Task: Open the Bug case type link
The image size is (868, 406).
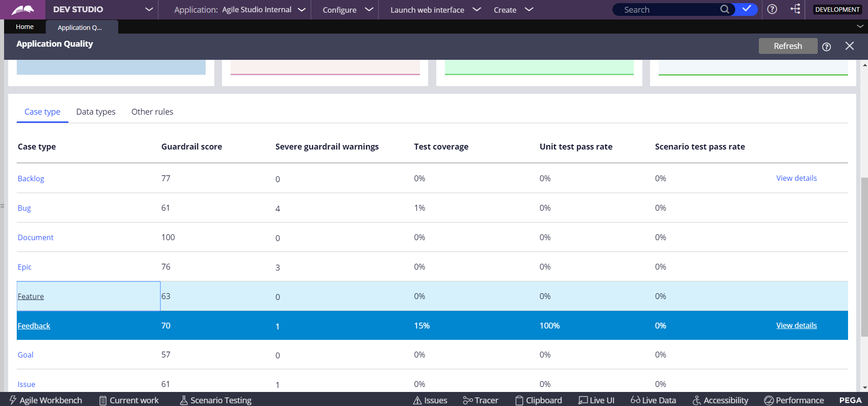Action: [24, 208]
